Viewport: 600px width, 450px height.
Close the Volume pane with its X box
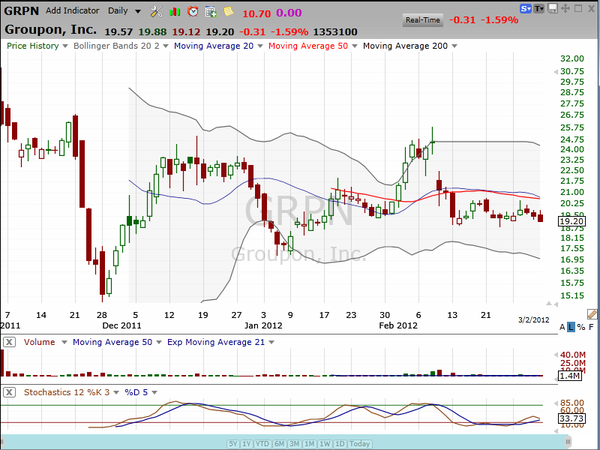[x=9, y=342]
